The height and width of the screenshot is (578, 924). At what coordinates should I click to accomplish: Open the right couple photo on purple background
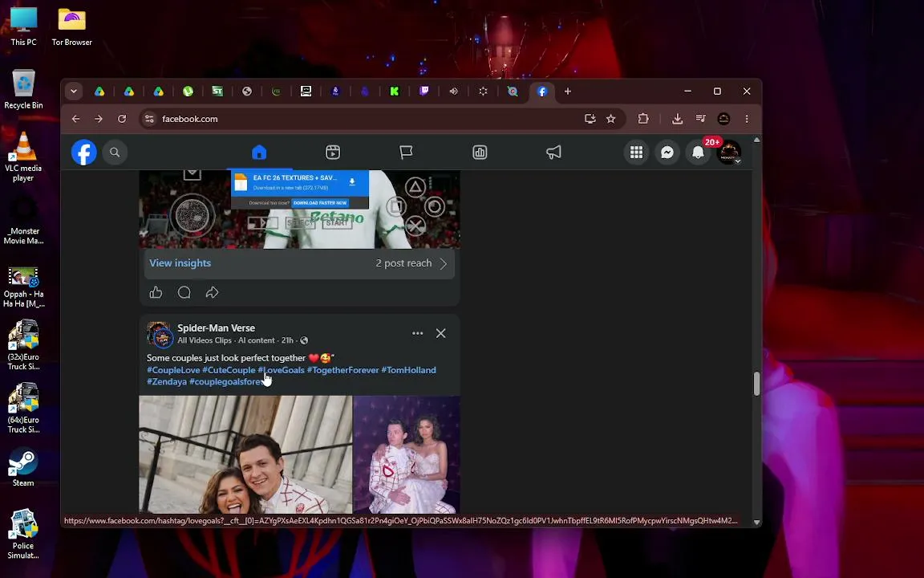(x=407, y=454)
